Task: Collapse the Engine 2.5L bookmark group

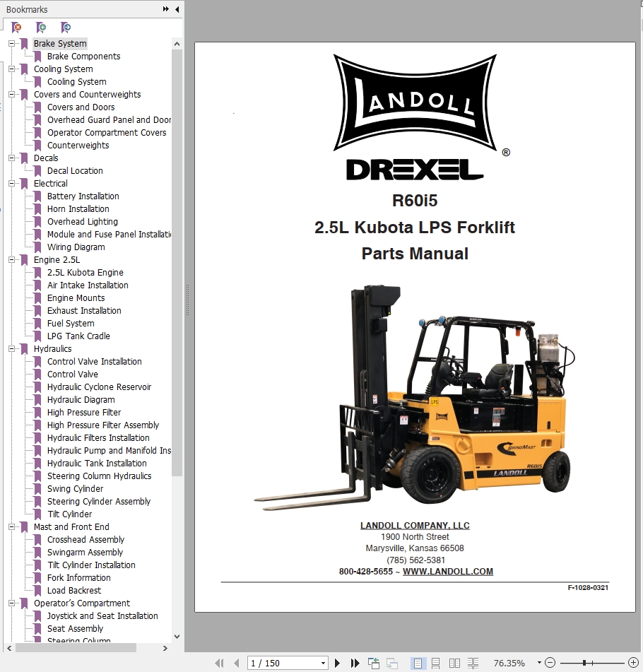Action: tap(11, 260)
